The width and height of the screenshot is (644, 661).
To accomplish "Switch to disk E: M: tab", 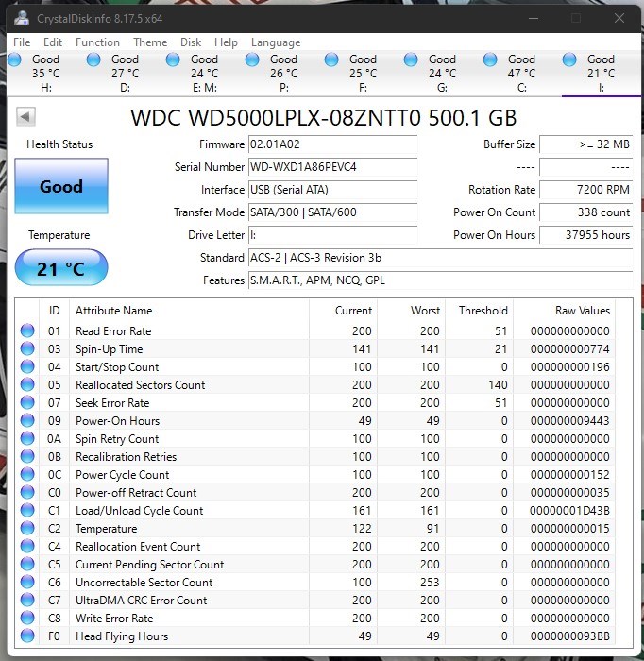I will point(205,74).
